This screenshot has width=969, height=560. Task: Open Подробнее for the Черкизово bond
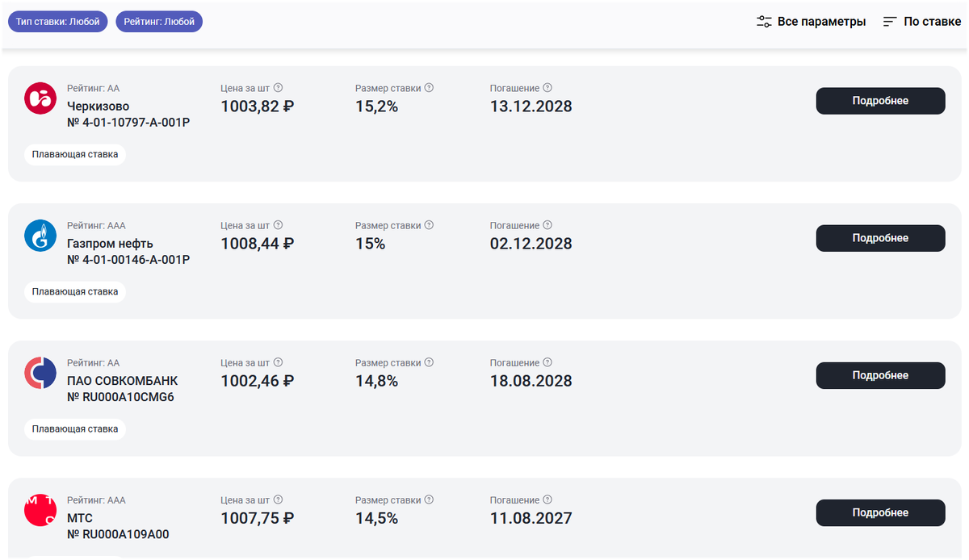coord(880,101)
